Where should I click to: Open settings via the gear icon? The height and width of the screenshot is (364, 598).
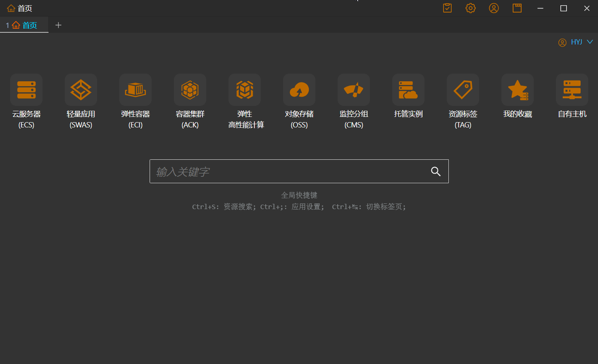471,8
